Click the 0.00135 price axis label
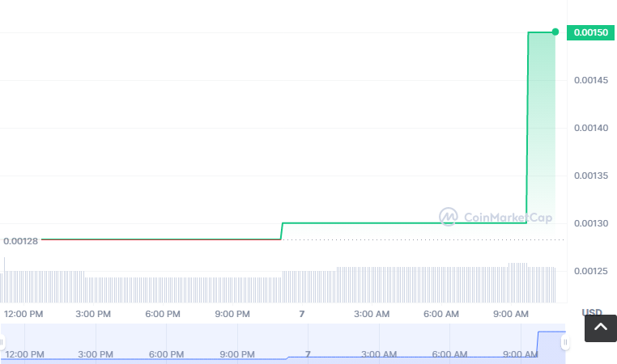617x364 pixels. [591, 176]
